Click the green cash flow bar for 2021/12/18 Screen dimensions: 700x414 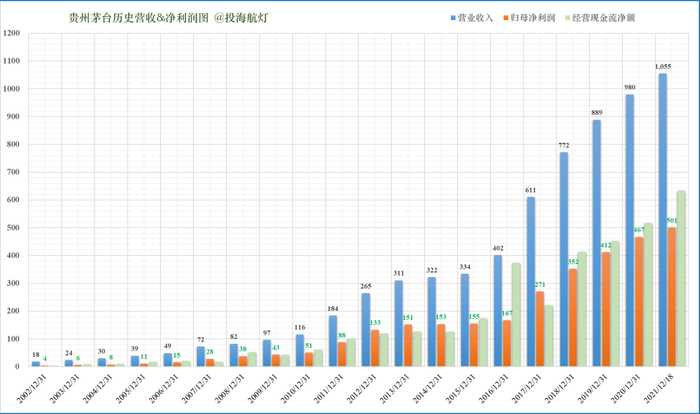(681, 279)
